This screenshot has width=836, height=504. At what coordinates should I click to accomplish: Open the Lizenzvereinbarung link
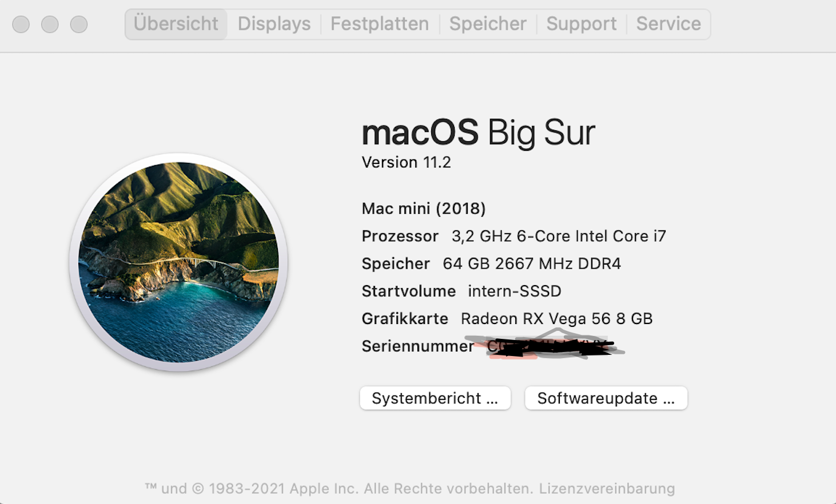click(x=607, y=489)
